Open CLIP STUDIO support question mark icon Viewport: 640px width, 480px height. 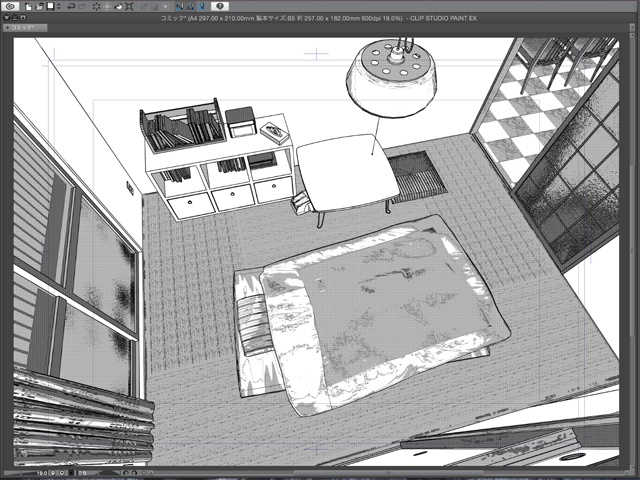point(220,6)
